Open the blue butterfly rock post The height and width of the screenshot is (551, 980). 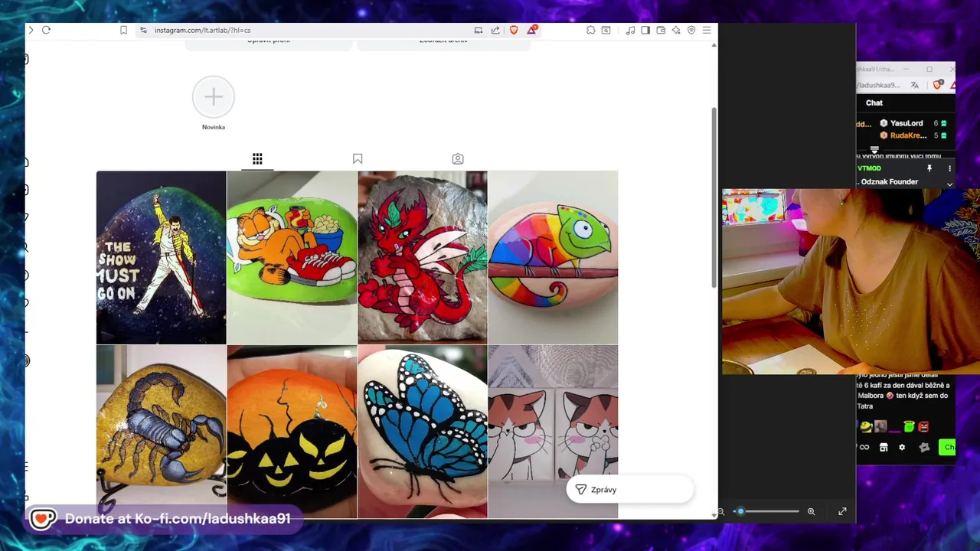click(x=423, y=432)
